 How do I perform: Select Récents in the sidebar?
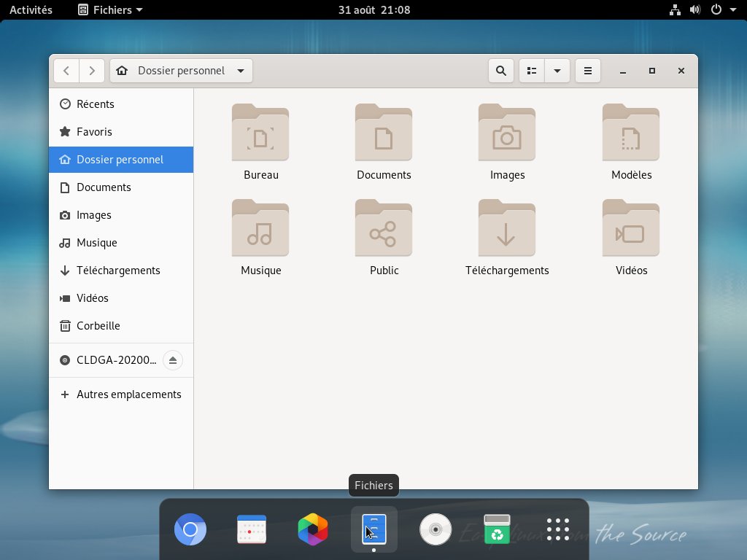[x=121, y=104]
